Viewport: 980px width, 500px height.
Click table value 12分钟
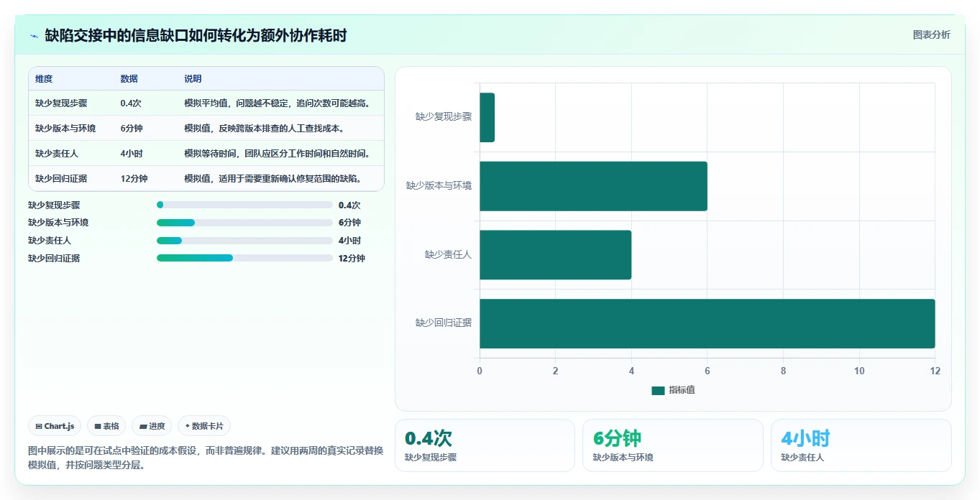click(134, 179)
